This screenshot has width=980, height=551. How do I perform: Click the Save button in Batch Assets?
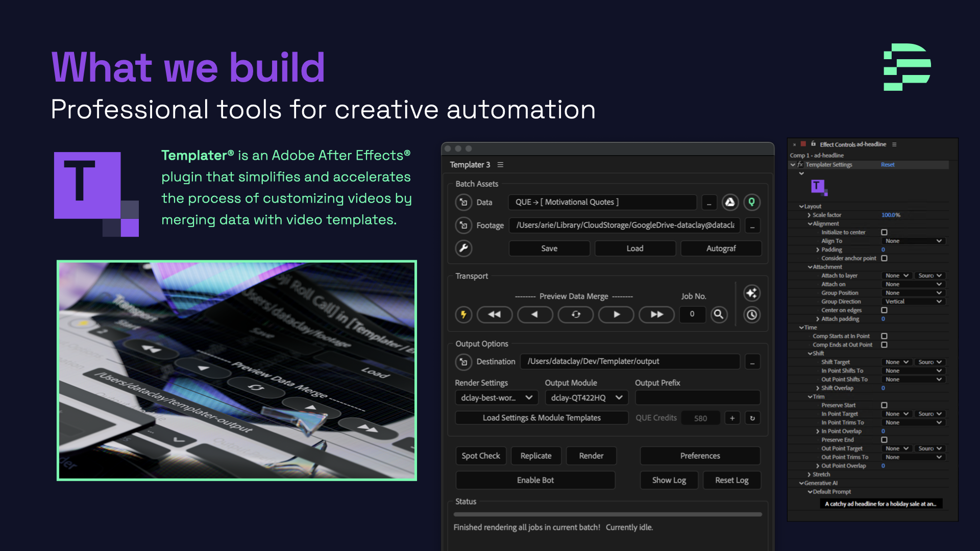pos(549,248)
